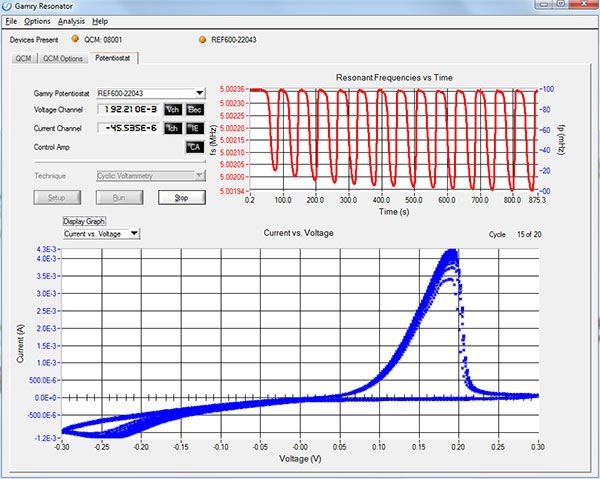Click the Control Amp label
This screenshot has width=600, height=479.
point(52,147)
